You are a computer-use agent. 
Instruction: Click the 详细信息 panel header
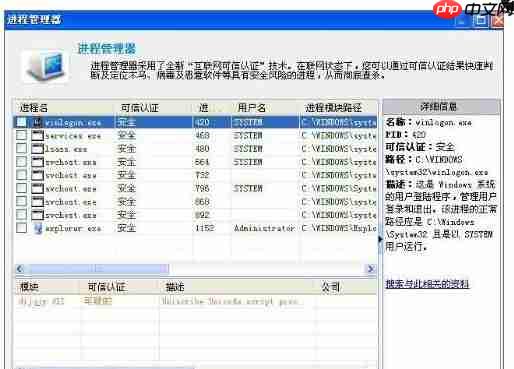point(441,107)
